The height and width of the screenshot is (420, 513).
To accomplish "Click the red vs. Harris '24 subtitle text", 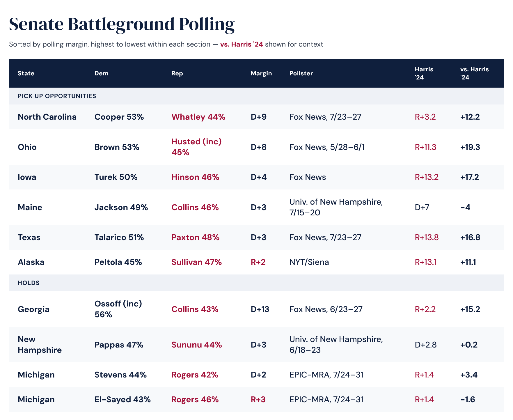I will tap(242, 44).
